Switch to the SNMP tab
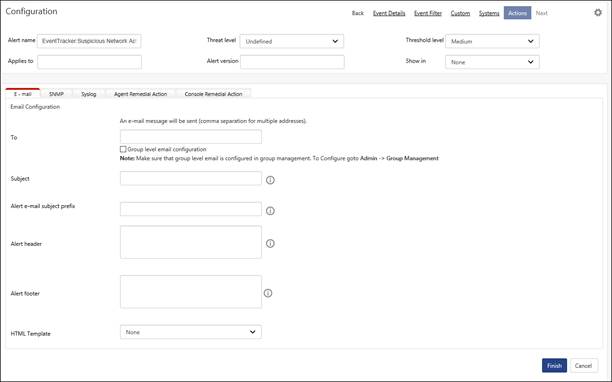Viewport: 612px width, 382px height. point(56,94)
